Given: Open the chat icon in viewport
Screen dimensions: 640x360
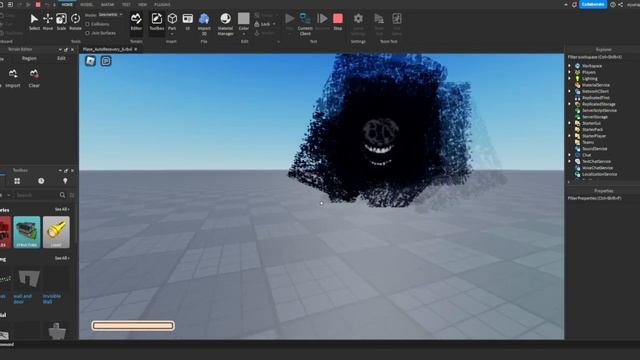Looking at the screenshot, I should pyautogui.click(x=106, y=61).
